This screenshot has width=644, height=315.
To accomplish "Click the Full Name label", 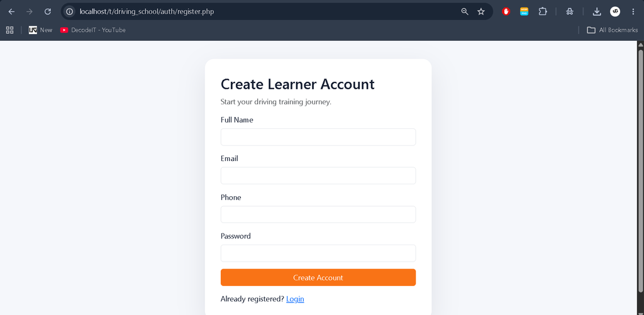I will coord(237,120).
